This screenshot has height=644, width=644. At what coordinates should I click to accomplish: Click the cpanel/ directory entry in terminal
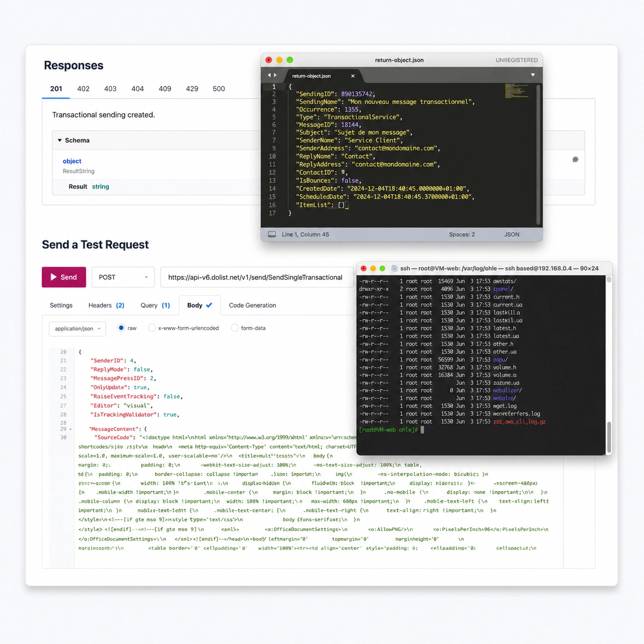[x=503, y=289]
